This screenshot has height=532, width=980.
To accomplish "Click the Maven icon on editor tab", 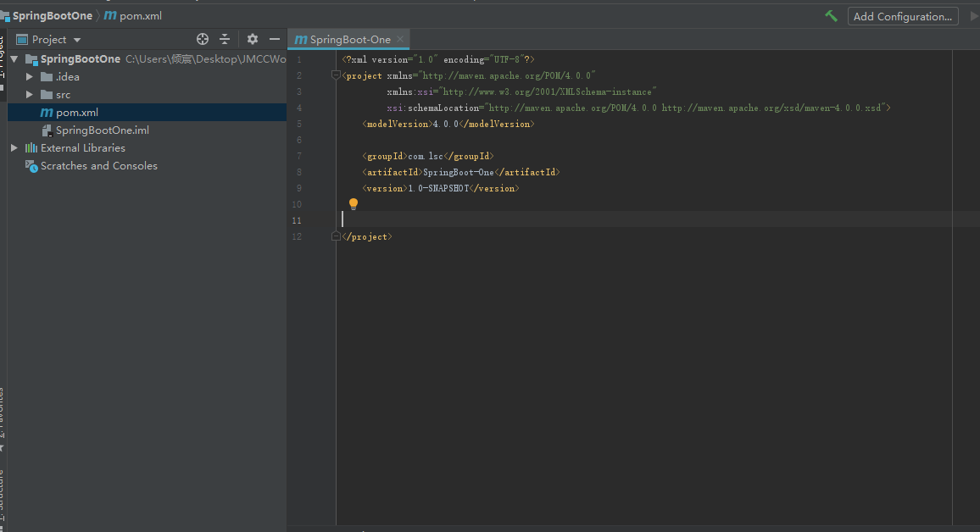I will coord(301,39).
